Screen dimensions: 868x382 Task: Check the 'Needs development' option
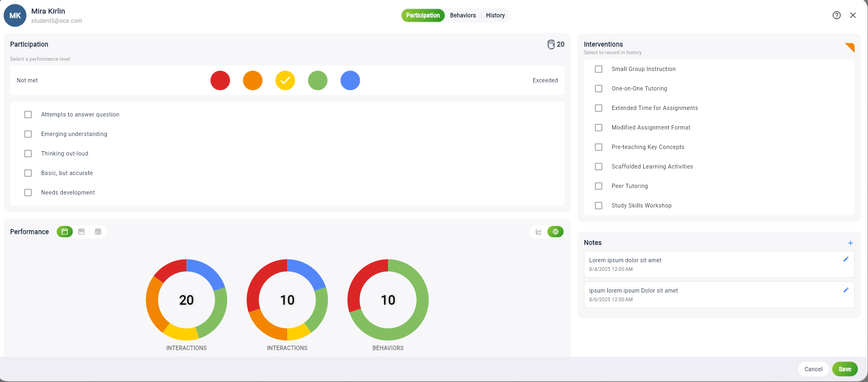point(28,193)
